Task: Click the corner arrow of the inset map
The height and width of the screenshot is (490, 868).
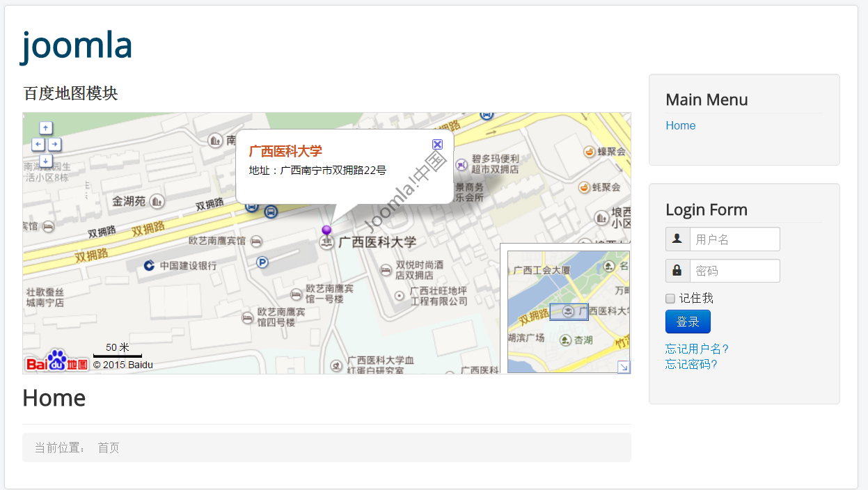Action: [623, 367]
